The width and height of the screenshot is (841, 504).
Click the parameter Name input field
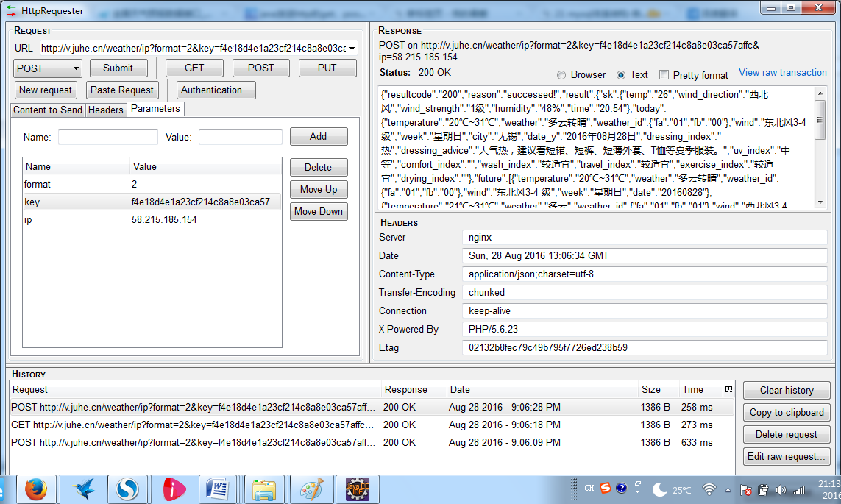click(x=108, y=138)
